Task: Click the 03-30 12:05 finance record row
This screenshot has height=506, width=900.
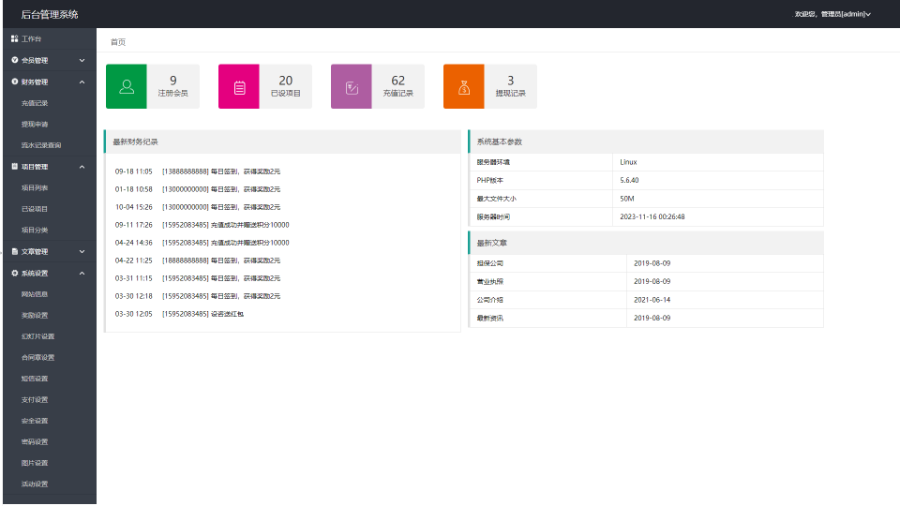Action: pyautogui.click(x=179, y=314)
